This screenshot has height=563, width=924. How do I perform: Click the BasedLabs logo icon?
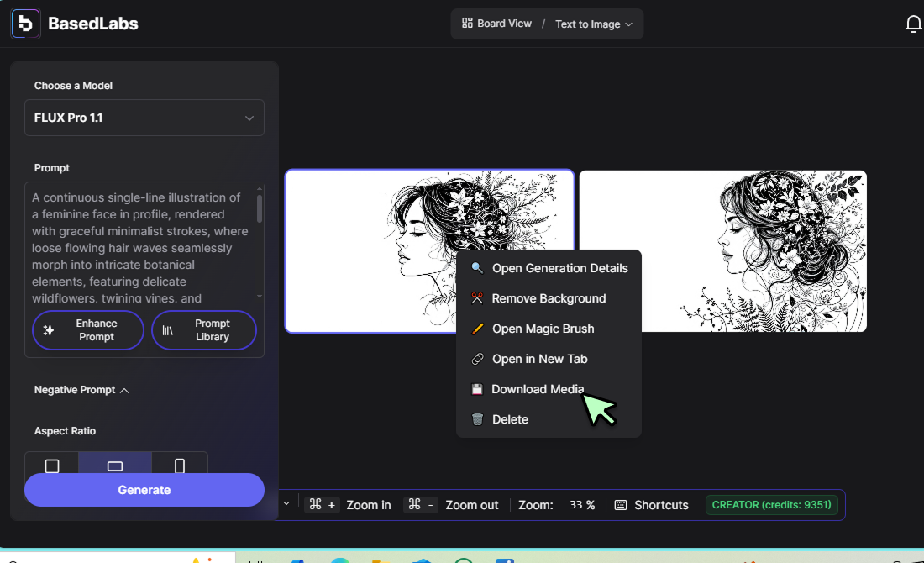click(25, 24)
